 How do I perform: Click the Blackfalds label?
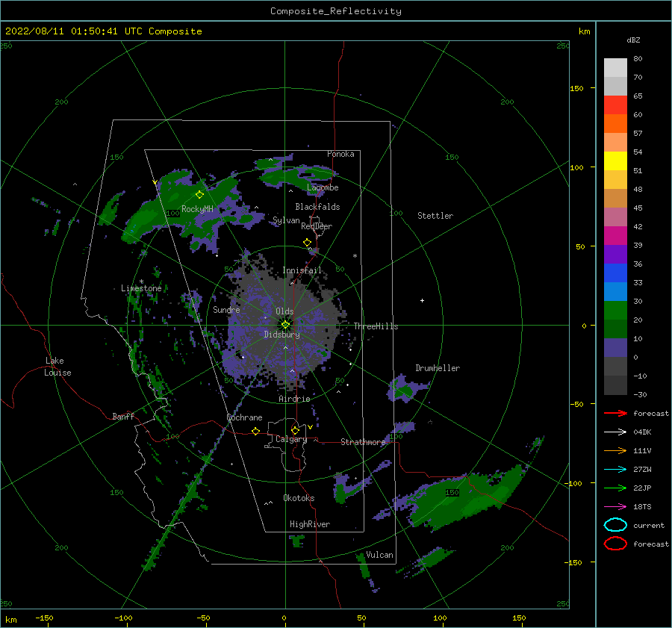(317, 207)
